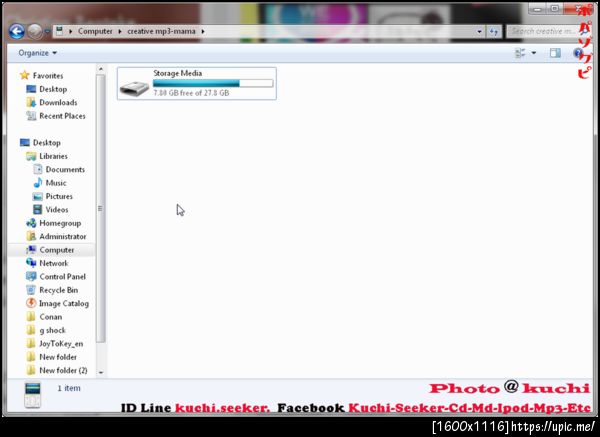600x437 pixels.
Task: Click navigation pane scroll up arrow
Action: click(101, 69)
